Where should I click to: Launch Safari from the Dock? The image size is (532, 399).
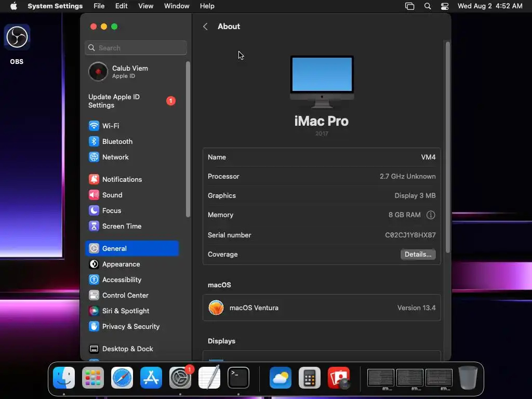click(x=122, y=378)
